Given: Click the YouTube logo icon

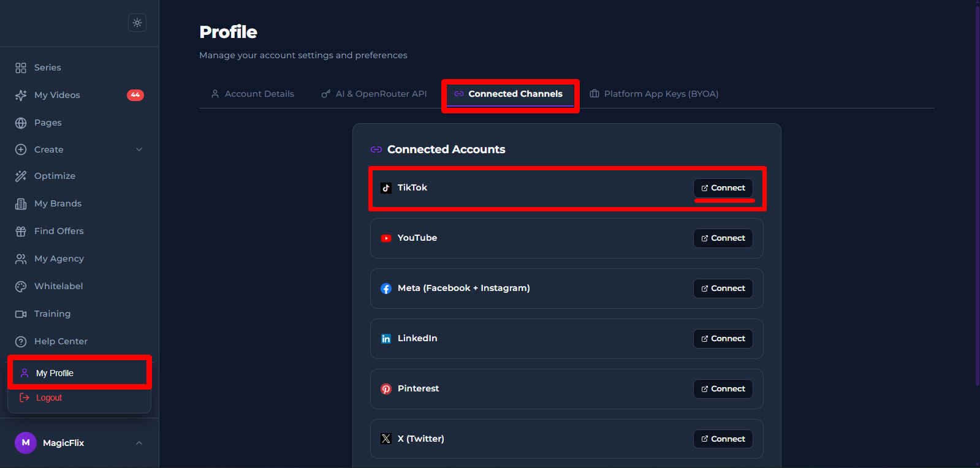Looking at the screenshot, I should tap(386, 238).
